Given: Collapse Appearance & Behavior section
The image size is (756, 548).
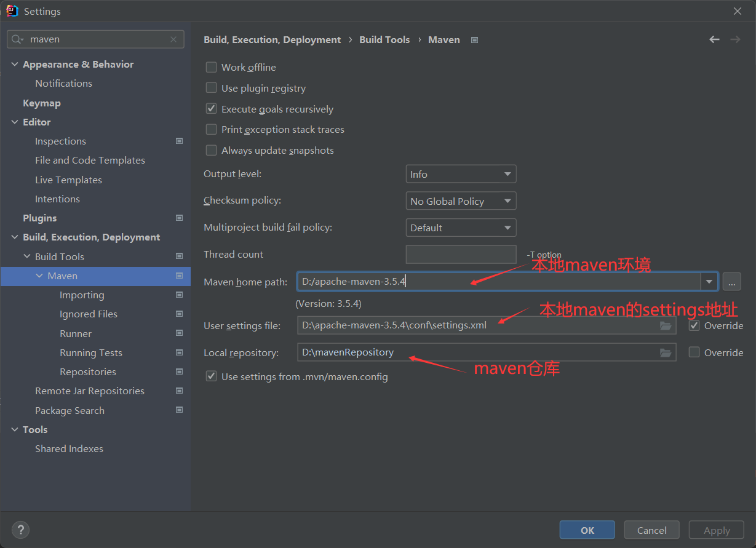Looking at the screenshot, I should (x=15, y=65).
